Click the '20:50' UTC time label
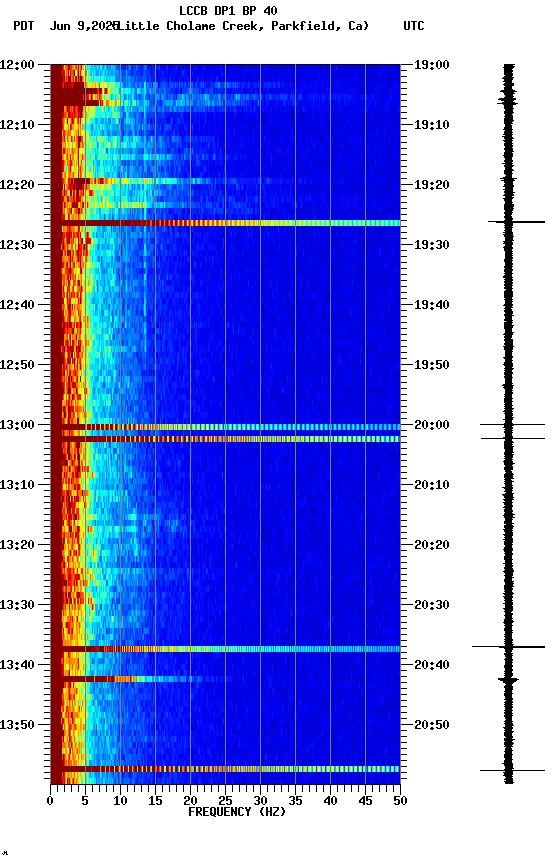Screen dimensions: 552x864 point(432,725)
